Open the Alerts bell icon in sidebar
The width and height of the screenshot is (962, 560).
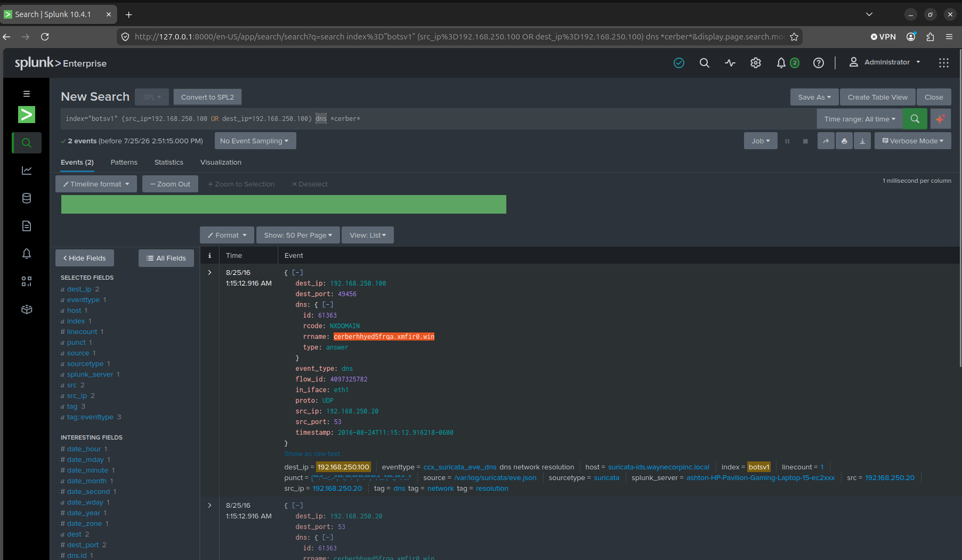(x=26, y=254)
